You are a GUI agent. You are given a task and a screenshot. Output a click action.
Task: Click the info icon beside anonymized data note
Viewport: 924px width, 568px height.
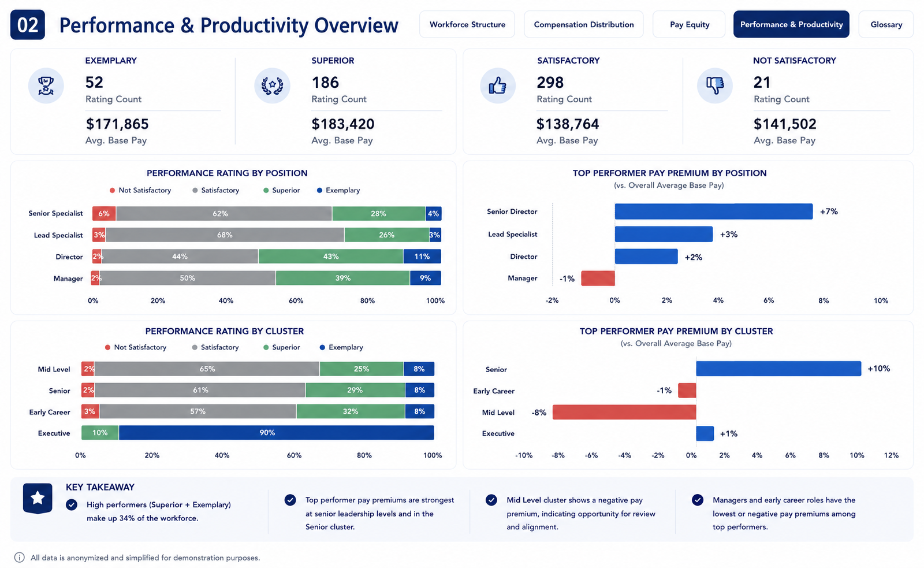19,558
